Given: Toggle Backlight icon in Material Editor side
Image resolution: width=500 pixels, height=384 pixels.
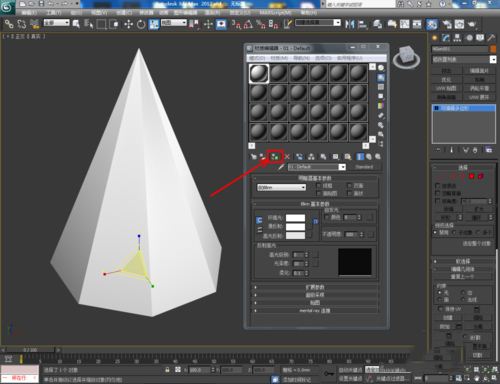Looking at the screenshot, I should (381, 78).
